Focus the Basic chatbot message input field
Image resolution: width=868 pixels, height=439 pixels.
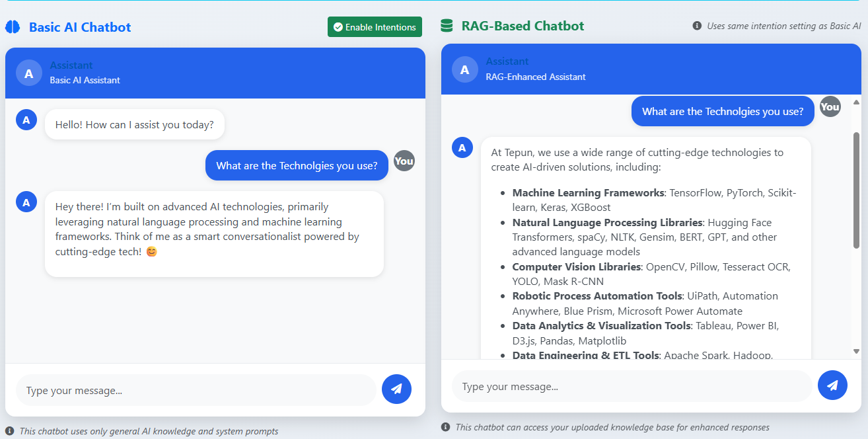pyautogui.click(x=196, y=390)
